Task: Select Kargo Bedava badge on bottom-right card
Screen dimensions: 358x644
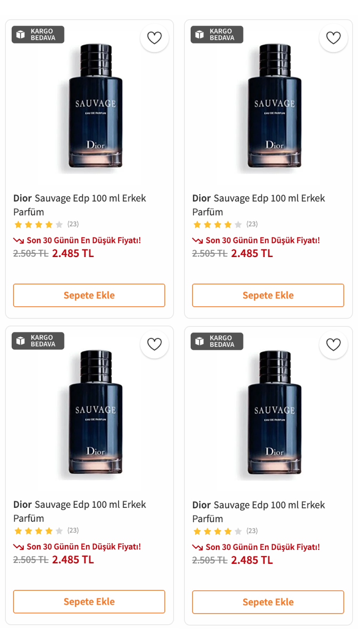Action: [x=217, y=341]
